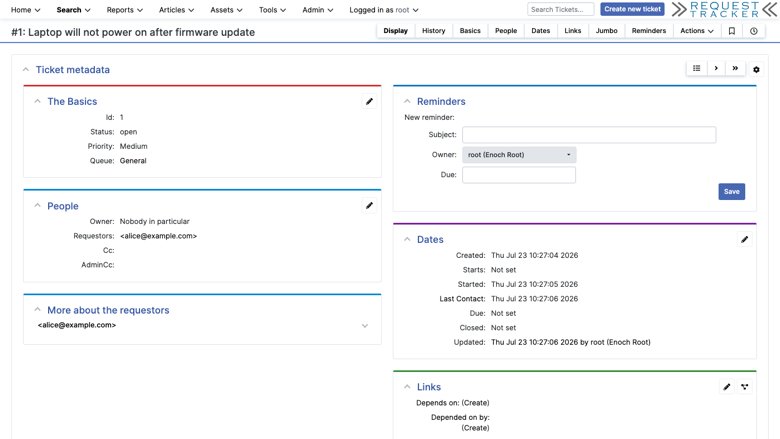Image resolution: width=780 pixels, height=439 pixels.
Task: Click the Request Tracker logo
Action: (724, 9)
